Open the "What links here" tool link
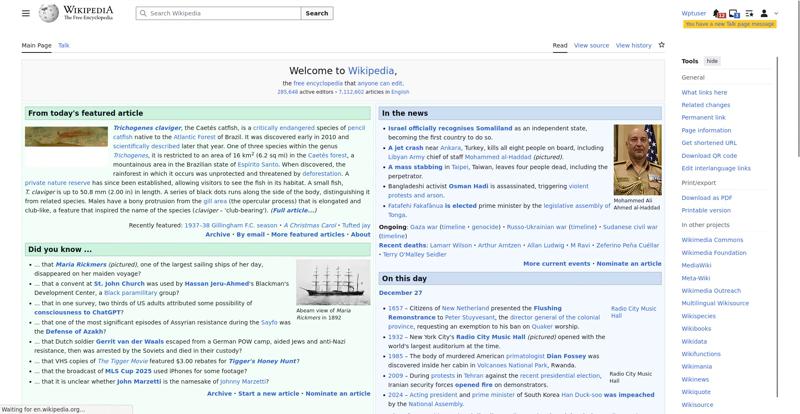 (704, 92)
